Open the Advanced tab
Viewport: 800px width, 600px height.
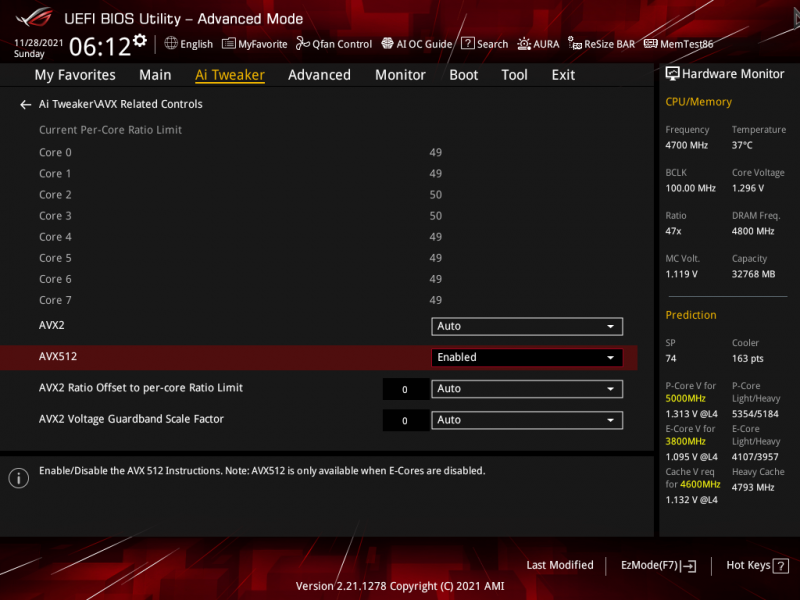(x=319, y=75)
